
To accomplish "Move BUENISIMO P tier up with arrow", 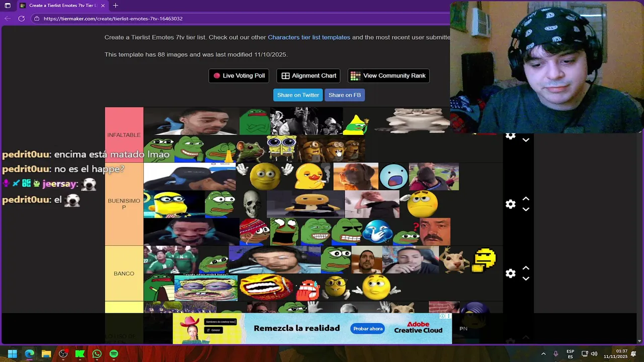I will point(526,199).
